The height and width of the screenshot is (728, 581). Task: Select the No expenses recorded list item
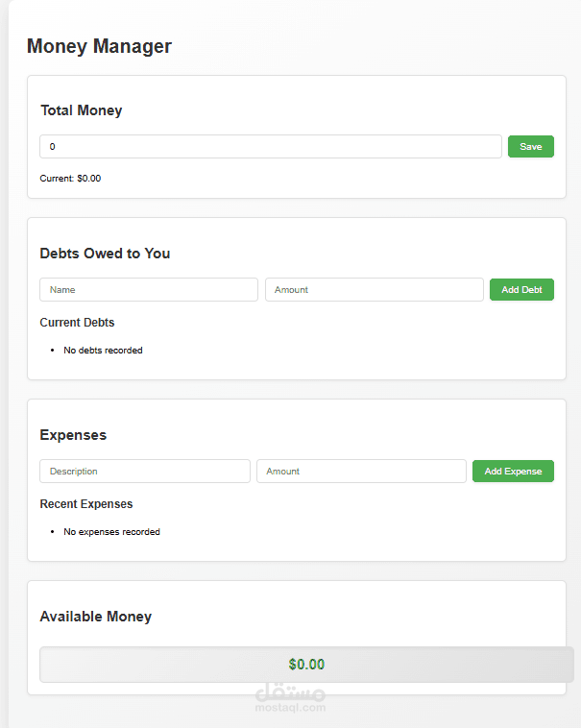(111, 532)
